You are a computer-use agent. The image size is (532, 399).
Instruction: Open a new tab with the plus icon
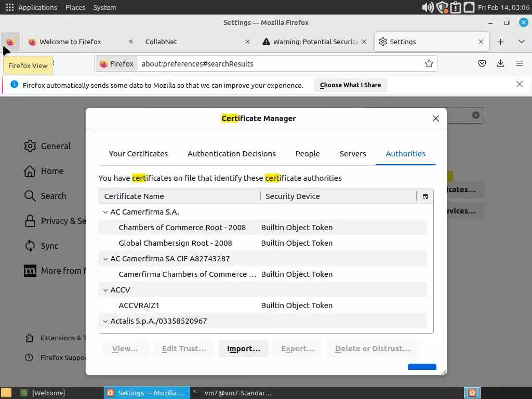(500, 42)
